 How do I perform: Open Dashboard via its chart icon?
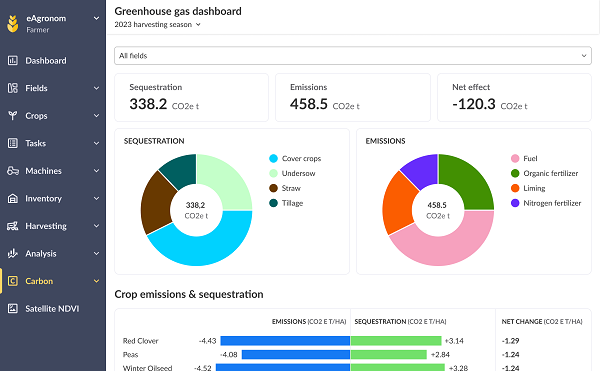[x=13, y=60]
